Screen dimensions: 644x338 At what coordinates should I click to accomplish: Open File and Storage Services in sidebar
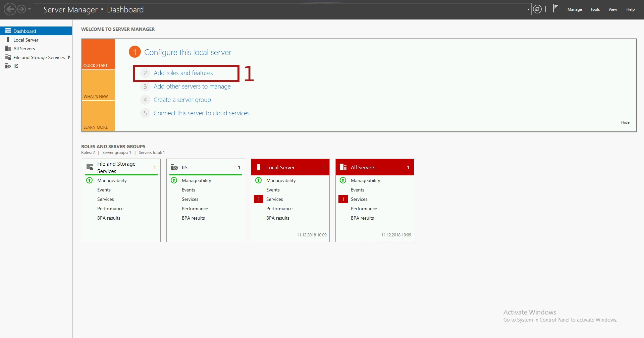click(x=36, y=57)
